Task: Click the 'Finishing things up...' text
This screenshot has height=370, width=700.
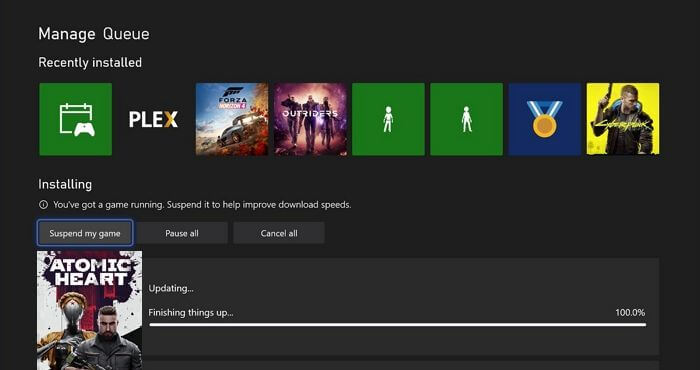Action: click(191, 313)
